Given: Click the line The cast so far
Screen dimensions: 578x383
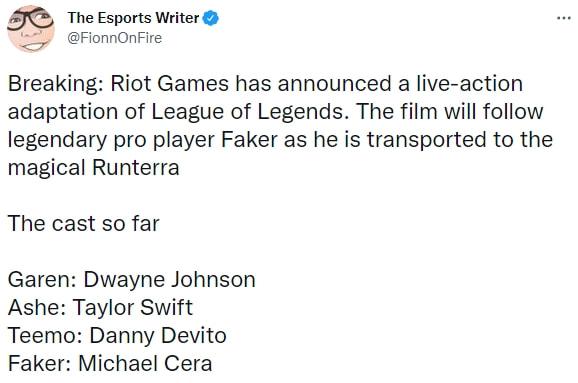Looking at the screenshot, I should (84, 224).
